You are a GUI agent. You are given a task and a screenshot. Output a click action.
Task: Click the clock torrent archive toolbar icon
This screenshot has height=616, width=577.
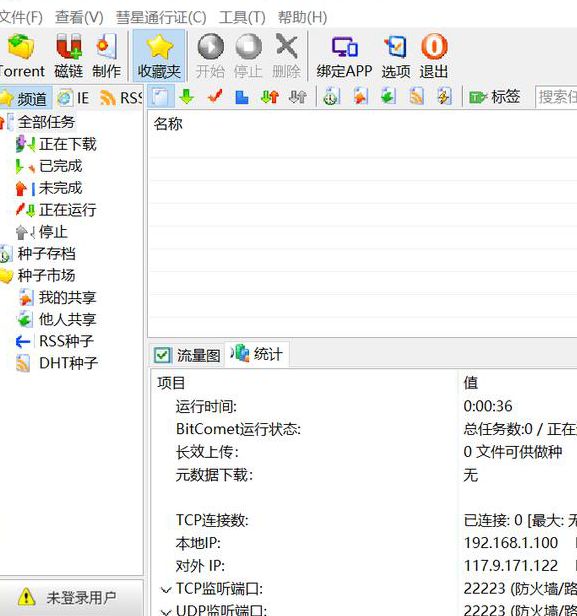tap(331, 97)
